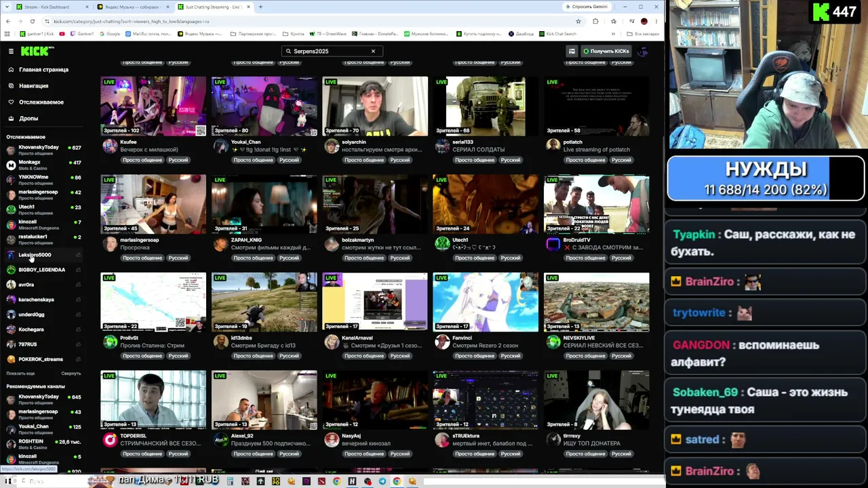Click Ksufee channel avatar
Image resolution: width=868 pixels, height=488 pixels.
(109, 146)
